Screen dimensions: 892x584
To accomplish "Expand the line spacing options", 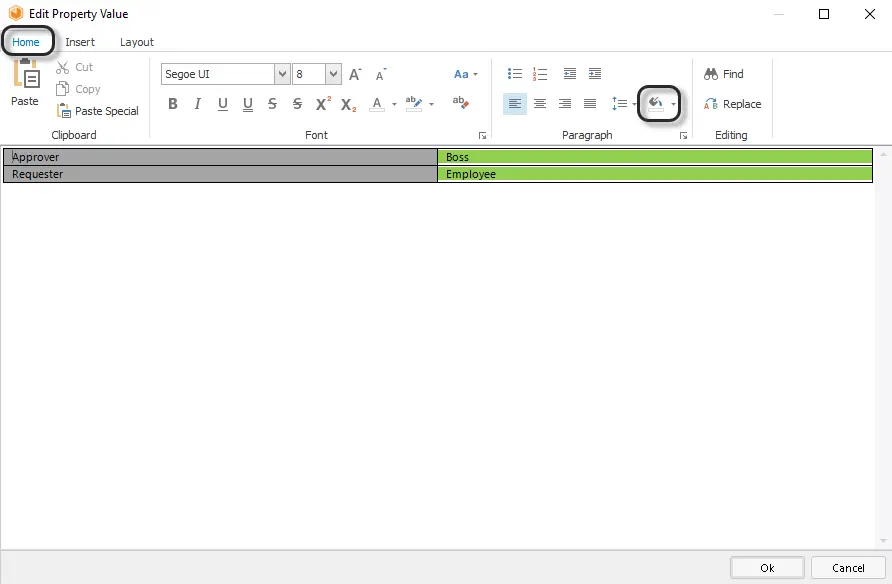I will (623, 103).
